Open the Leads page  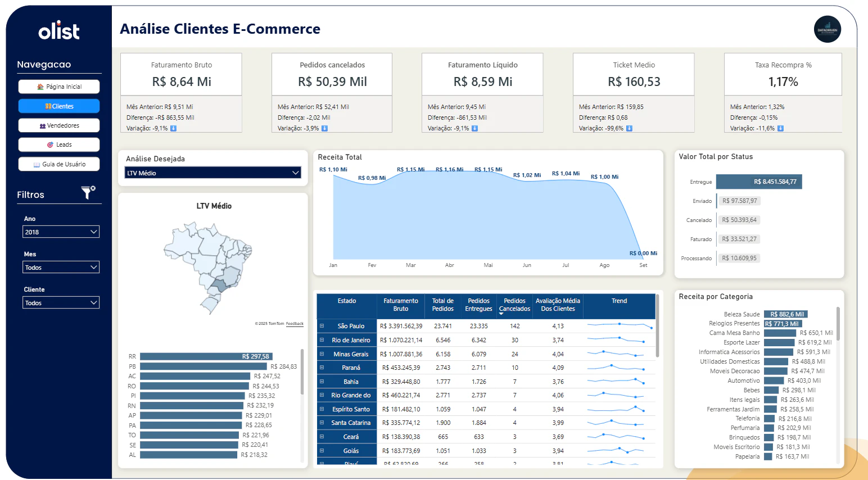[x=59, y=144]
